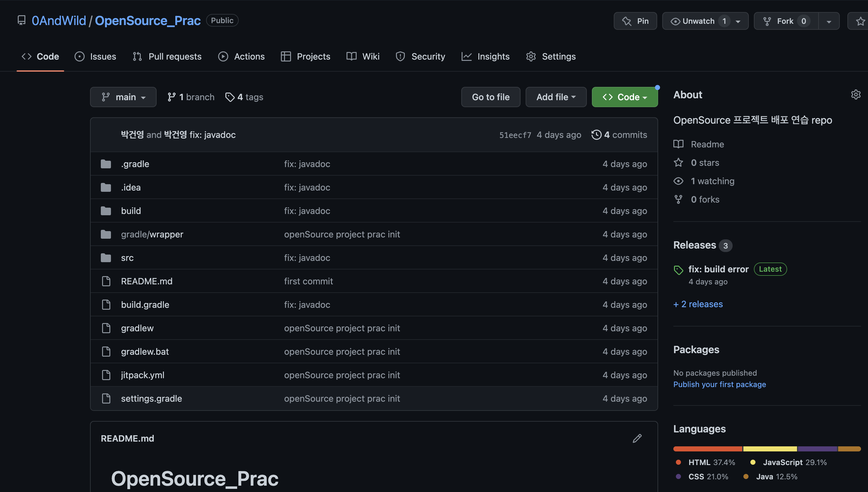This screenshot has height=492, width=868.
Task: Click the jitpack.yml file icon
Action: point(106,375)
